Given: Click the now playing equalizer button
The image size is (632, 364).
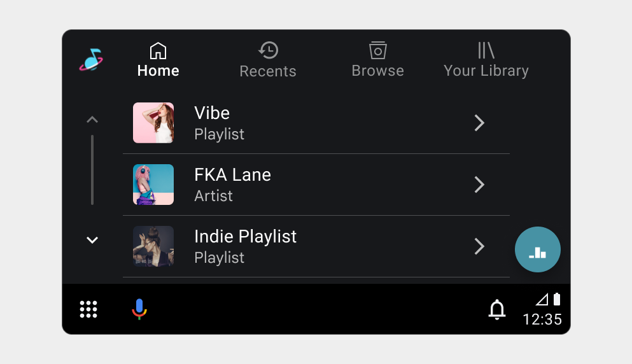Looking at the screenshot, I should (x=538, y=250).
